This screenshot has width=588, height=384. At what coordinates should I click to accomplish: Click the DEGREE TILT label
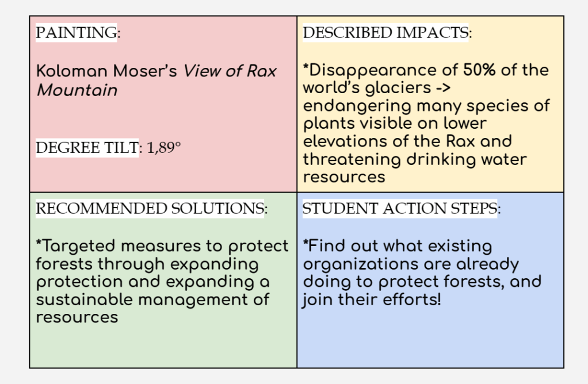click(87, 148)
